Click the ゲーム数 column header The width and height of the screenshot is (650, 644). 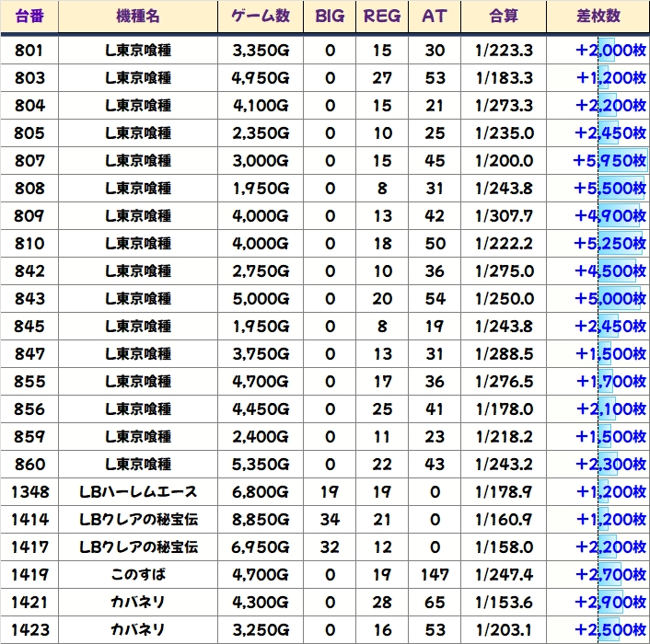(261, 17)
